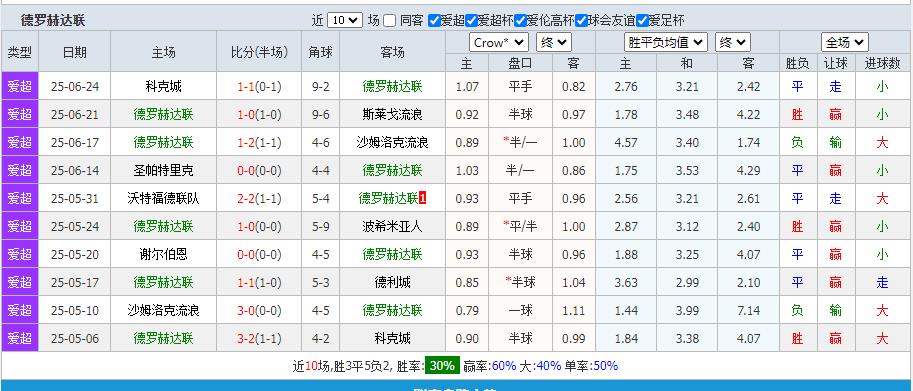
Task: Click the 角球 column header
Action: point(320,52)
